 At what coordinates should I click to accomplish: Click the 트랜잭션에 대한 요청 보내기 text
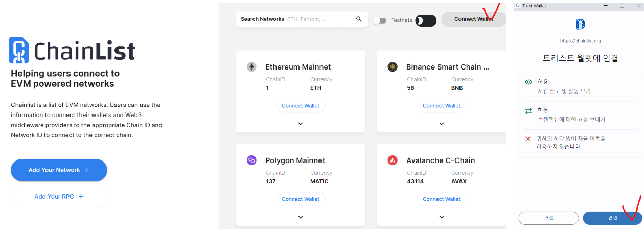tap(571, 119)
